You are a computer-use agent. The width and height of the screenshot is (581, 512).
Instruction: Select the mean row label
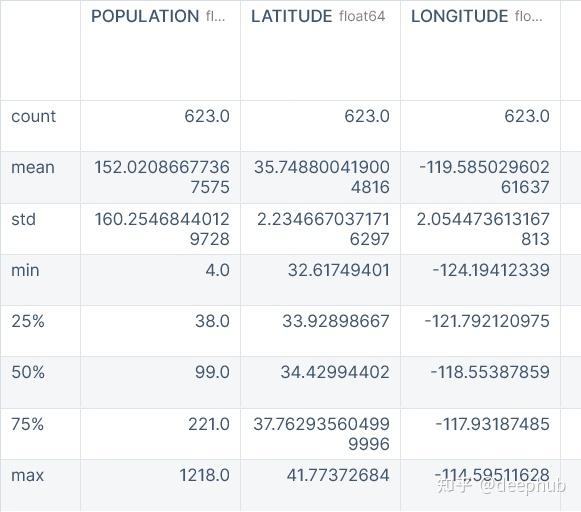click(33, 167)
